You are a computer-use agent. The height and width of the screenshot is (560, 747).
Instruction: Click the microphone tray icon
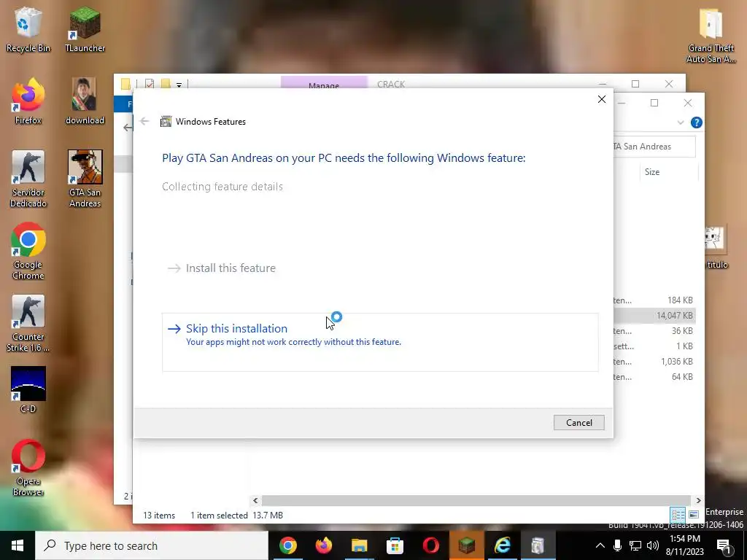617,545
